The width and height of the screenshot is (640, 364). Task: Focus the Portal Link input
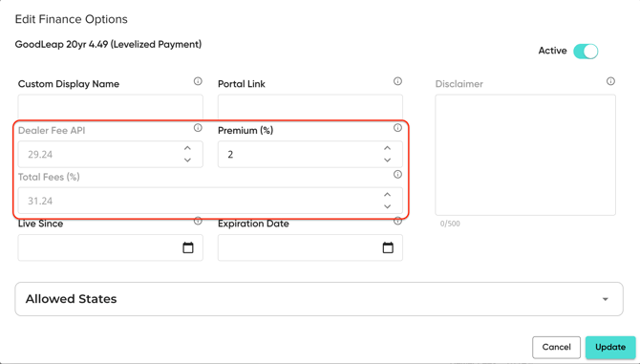pos(310,107)
